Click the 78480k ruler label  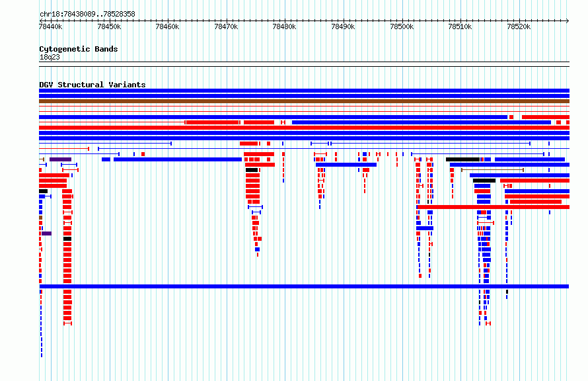click(284, 26)
